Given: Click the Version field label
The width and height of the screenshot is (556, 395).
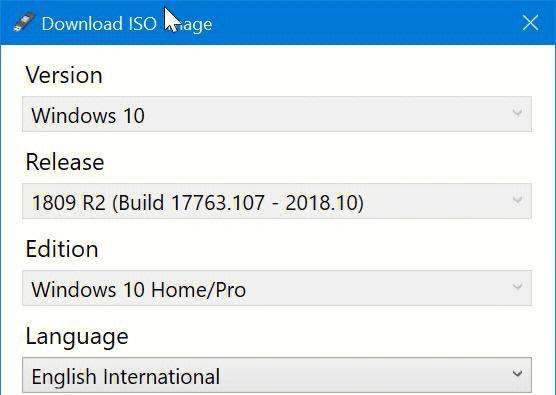Looking at the screenshot, I should point(64,75).
